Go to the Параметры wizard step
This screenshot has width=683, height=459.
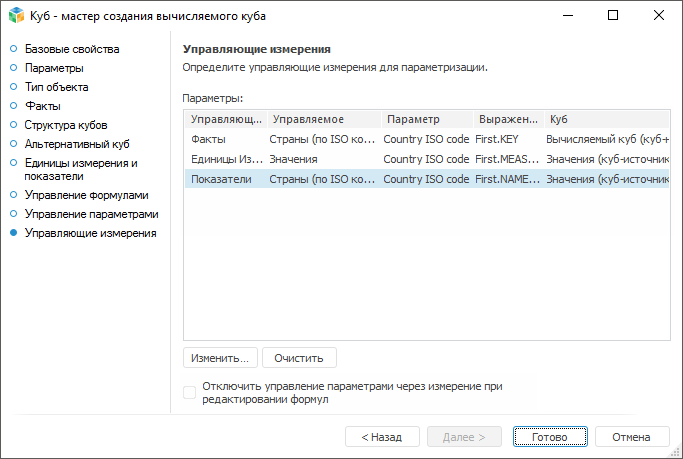point(54,68)
